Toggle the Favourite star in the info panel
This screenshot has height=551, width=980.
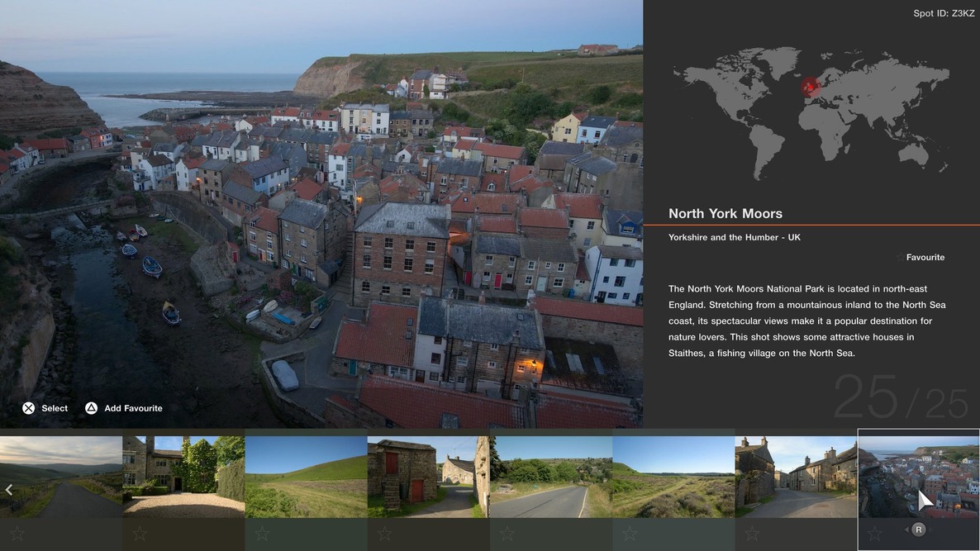pyautogui.click(x=900, y=258)
